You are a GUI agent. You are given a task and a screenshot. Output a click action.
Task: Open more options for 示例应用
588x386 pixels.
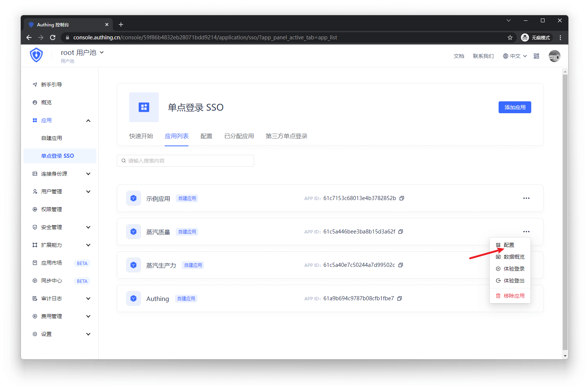click(x=526, y=198)
